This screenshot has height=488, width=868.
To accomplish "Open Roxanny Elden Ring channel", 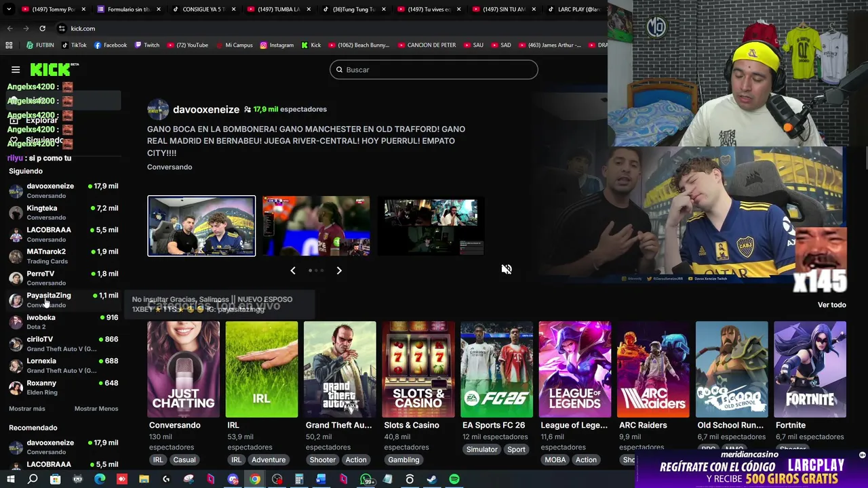I will coord(64,387).
